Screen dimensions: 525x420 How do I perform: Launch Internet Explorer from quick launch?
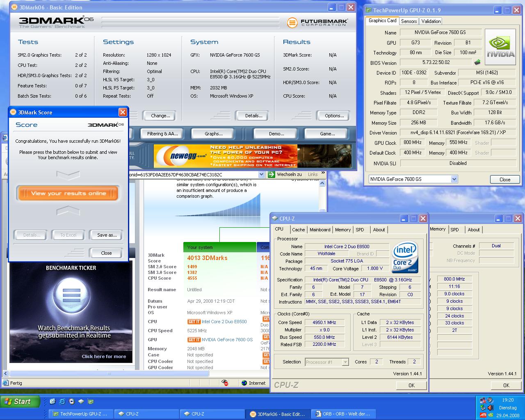point(62,402)
